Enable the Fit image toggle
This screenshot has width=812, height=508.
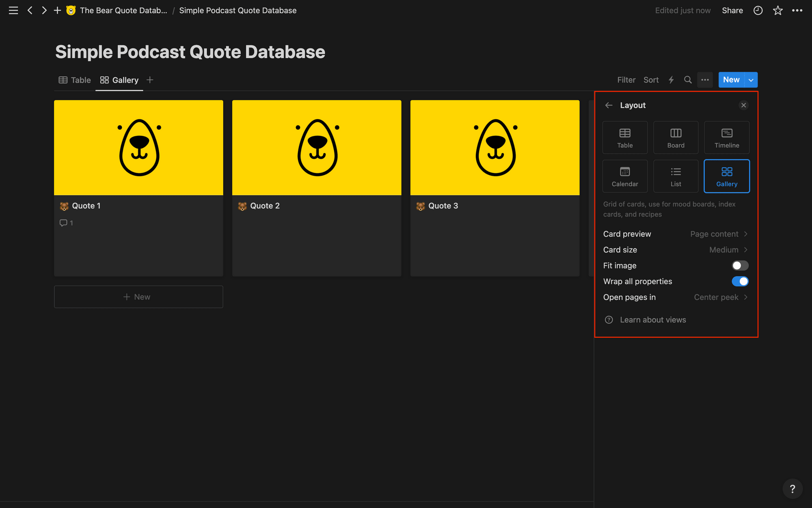click(x=740, y=265)
